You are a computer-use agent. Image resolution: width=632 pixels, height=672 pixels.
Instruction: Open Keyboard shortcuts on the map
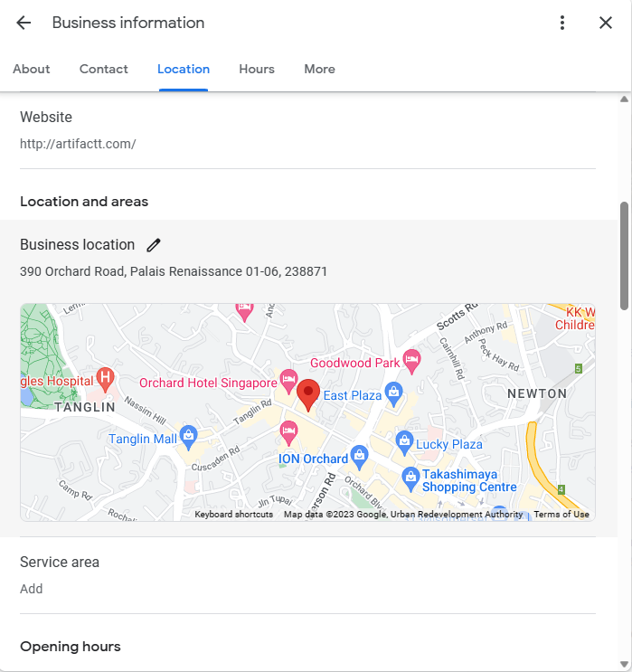[233, 515]
